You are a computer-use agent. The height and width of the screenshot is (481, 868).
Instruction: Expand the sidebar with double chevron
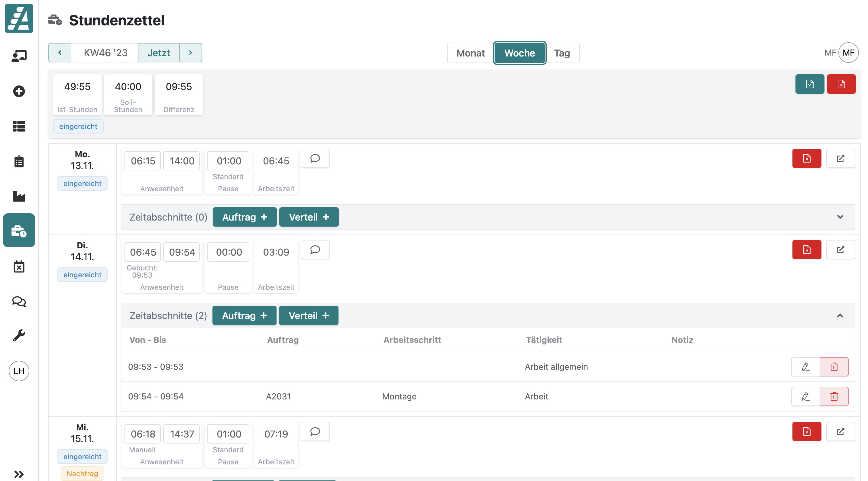point(19,474)
